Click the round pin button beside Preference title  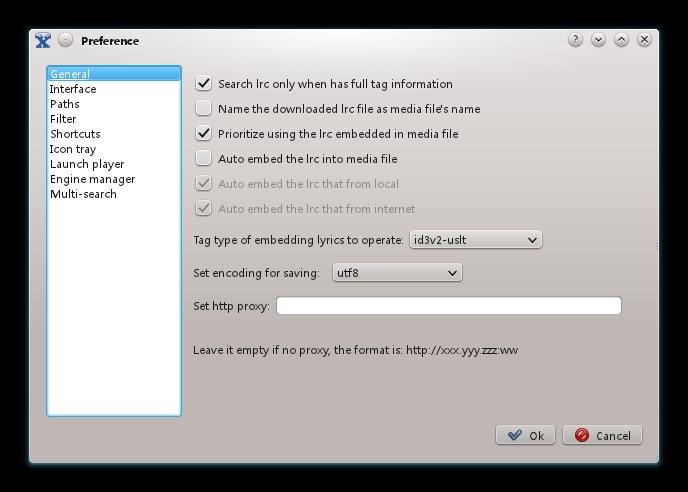point(65,40)
